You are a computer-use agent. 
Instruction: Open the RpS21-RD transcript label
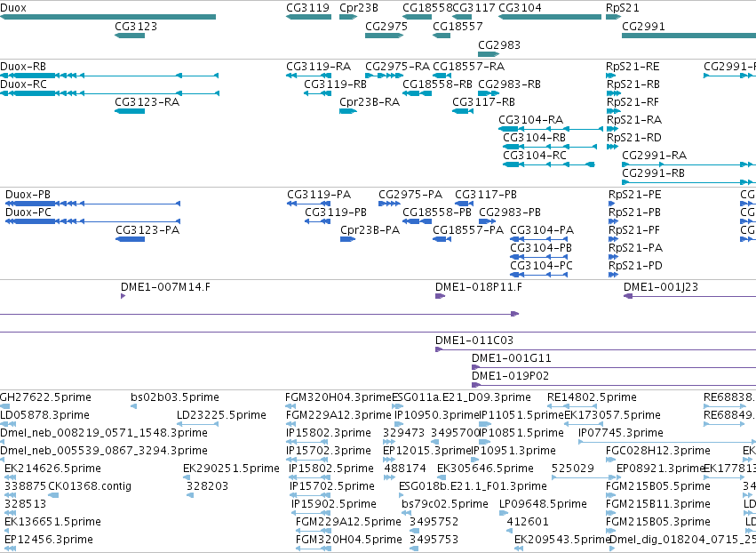pyautogui.click(x=633, y=138)
